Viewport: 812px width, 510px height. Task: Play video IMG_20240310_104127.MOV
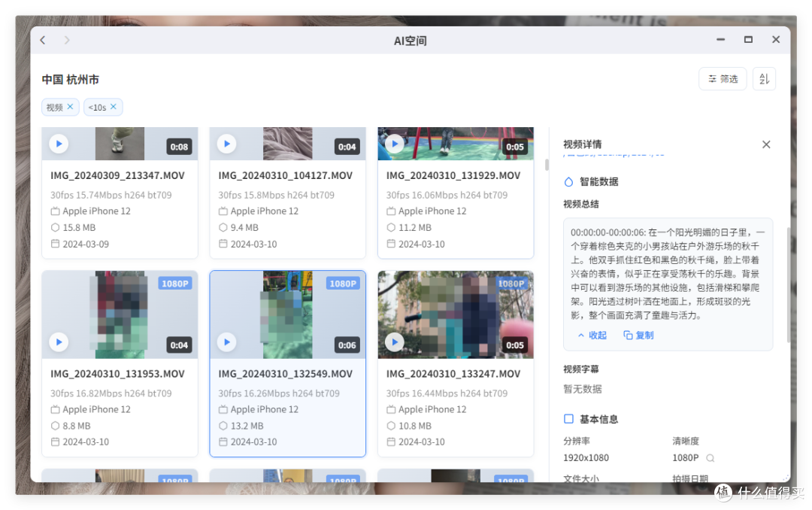[227, 144]
